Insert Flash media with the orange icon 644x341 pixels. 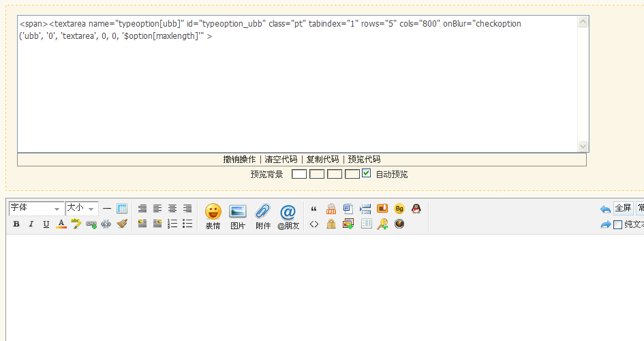382,208
